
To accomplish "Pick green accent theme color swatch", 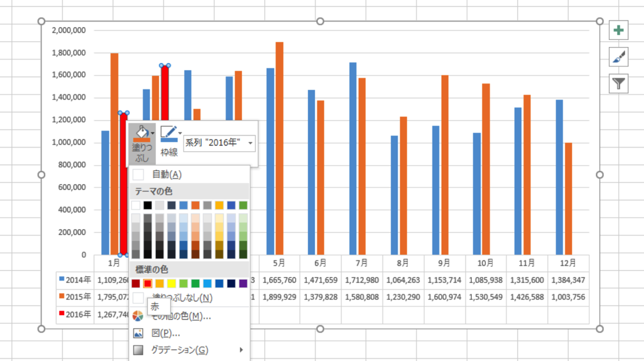I will [243, 205].
